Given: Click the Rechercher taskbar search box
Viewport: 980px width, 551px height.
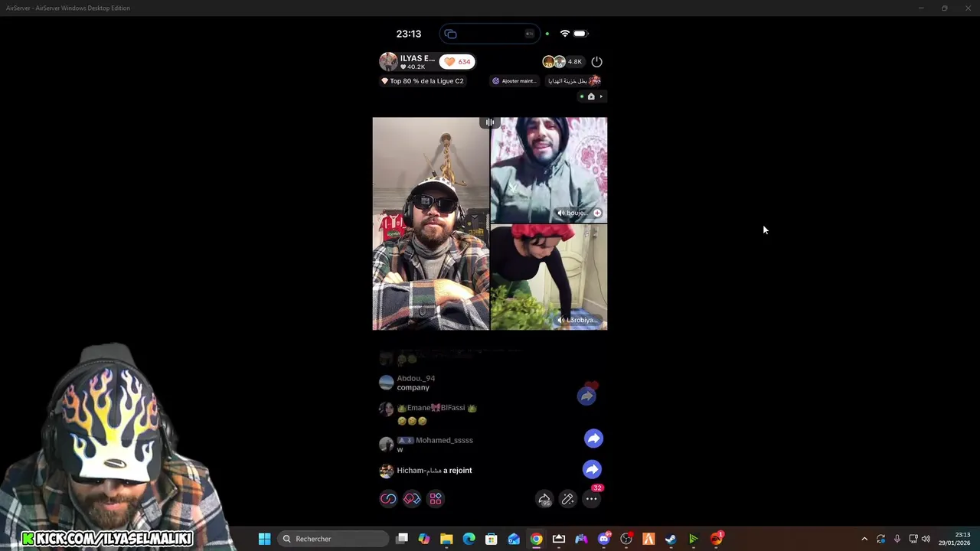Looking at the screenshot, I should (332, 539).
